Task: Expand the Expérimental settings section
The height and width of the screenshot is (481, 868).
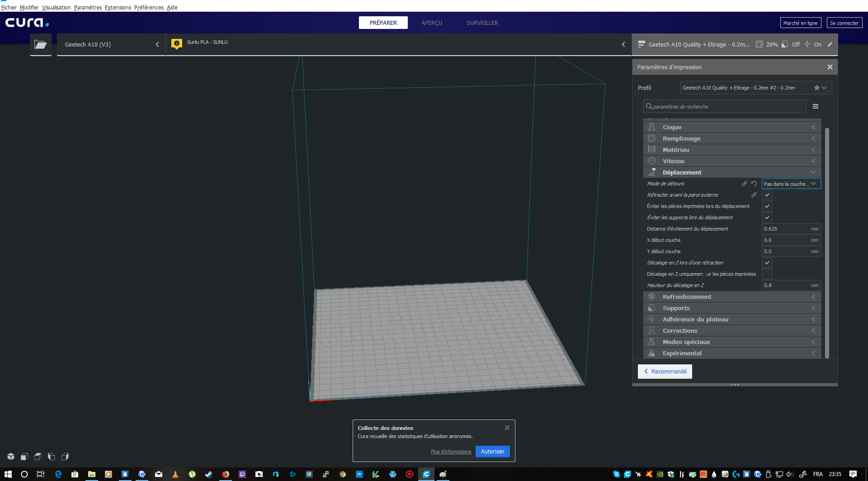Action: coord(732,353)
